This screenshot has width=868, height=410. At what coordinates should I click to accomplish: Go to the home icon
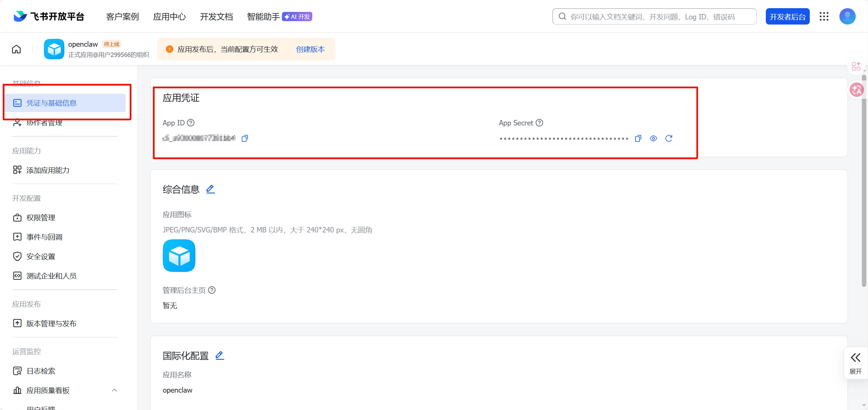[16, 49]
